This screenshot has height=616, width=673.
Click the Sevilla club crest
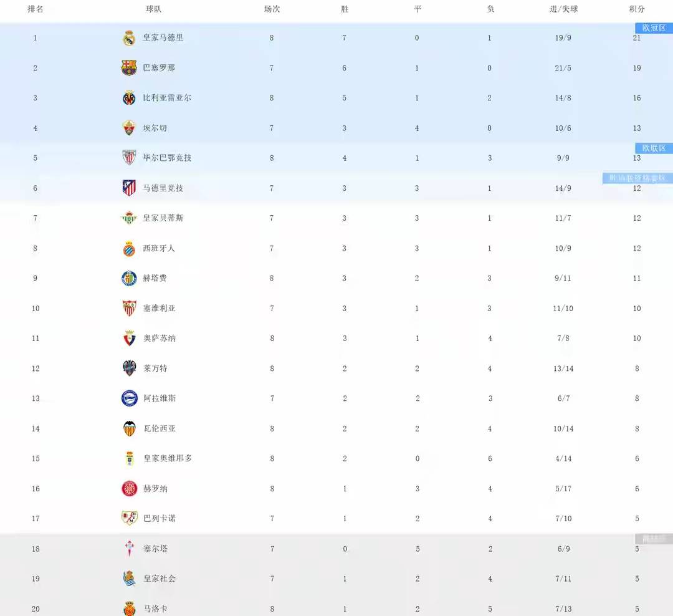(129, 308)
